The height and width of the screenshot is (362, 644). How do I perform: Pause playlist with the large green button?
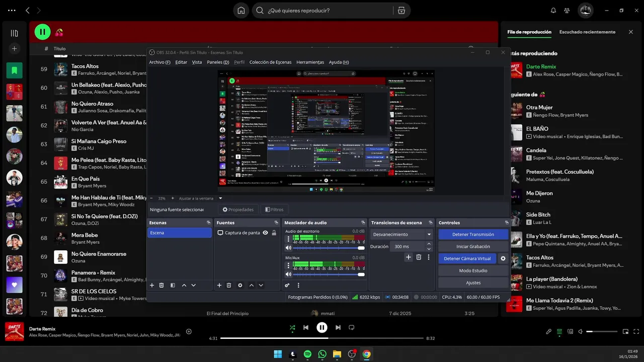[x=42, y=32]
